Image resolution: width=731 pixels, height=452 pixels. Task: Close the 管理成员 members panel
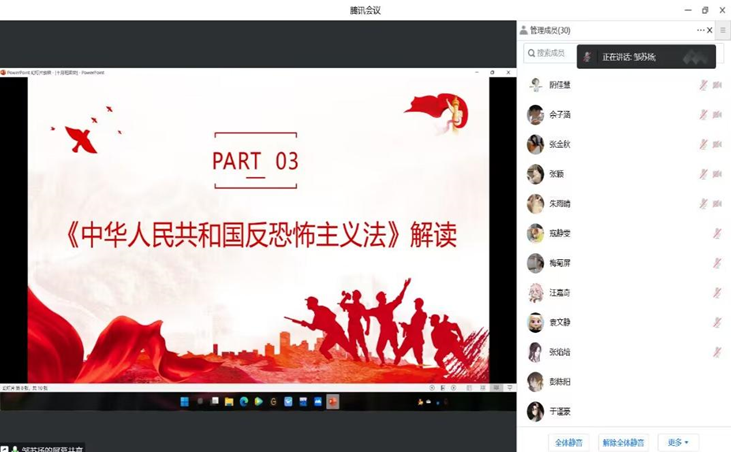710,30
